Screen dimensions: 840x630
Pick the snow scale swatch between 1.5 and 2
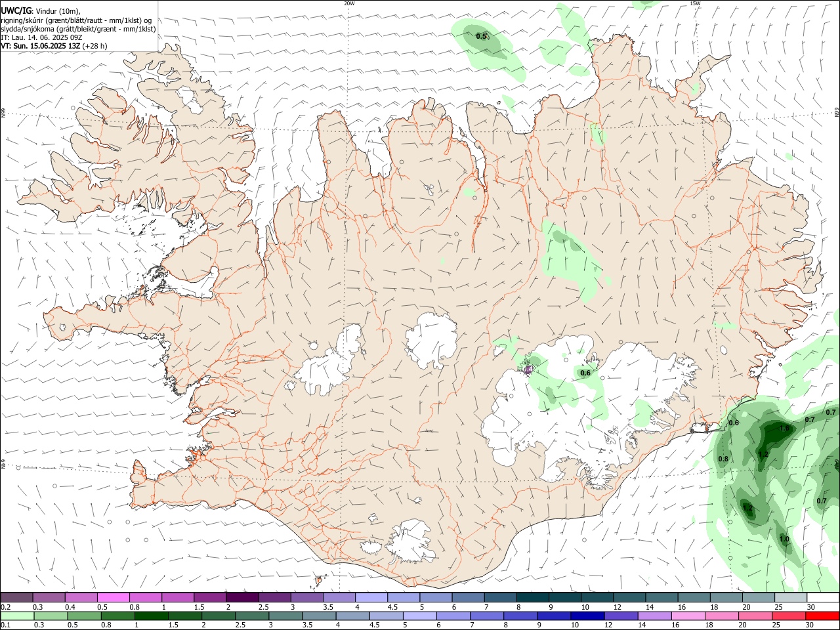210,598
